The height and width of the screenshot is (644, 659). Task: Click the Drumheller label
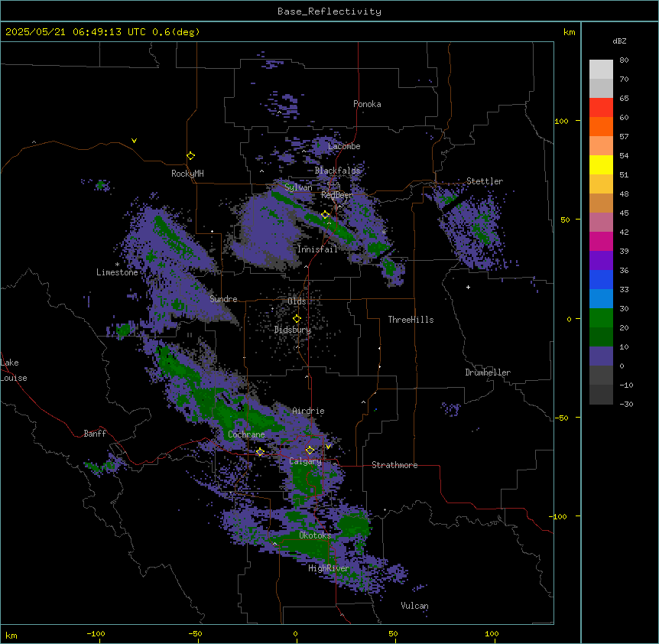pyautogui.click(x=488, y=372)
